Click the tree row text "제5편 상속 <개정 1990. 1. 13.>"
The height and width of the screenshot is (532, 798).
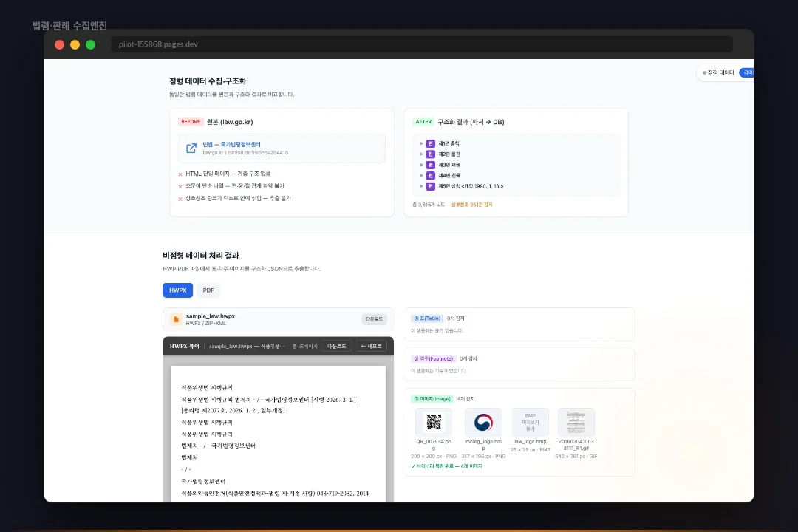click(x=471, y=186)
